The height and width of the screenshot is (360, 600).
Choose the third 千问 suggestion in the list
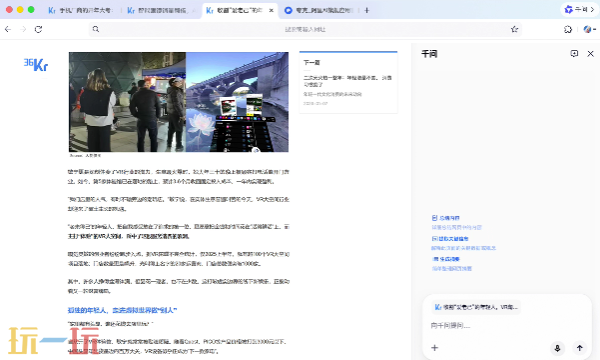[452, 264]
